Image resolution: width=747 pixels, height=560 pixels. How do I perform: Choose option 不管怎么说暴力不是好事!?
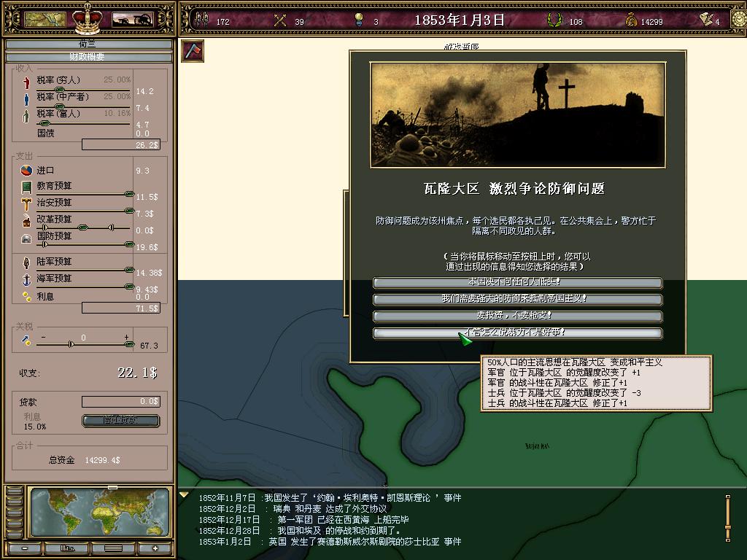[x=517, y=332]
